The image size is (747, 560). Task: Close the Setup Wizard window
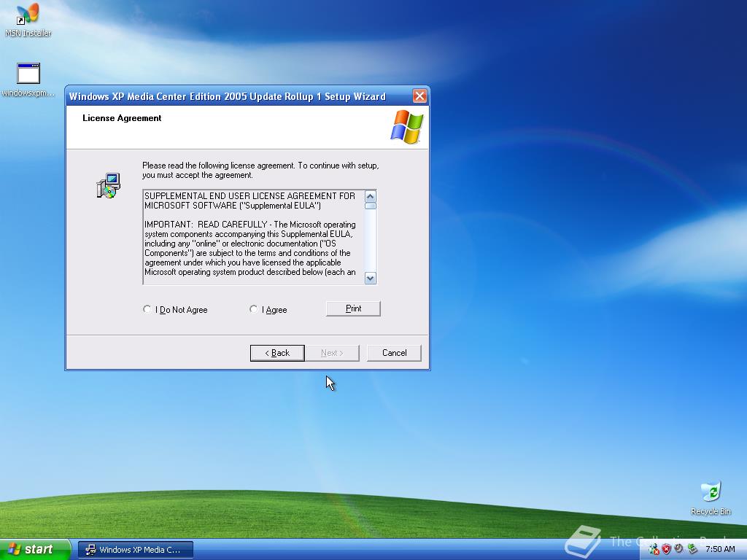(419, 96)
